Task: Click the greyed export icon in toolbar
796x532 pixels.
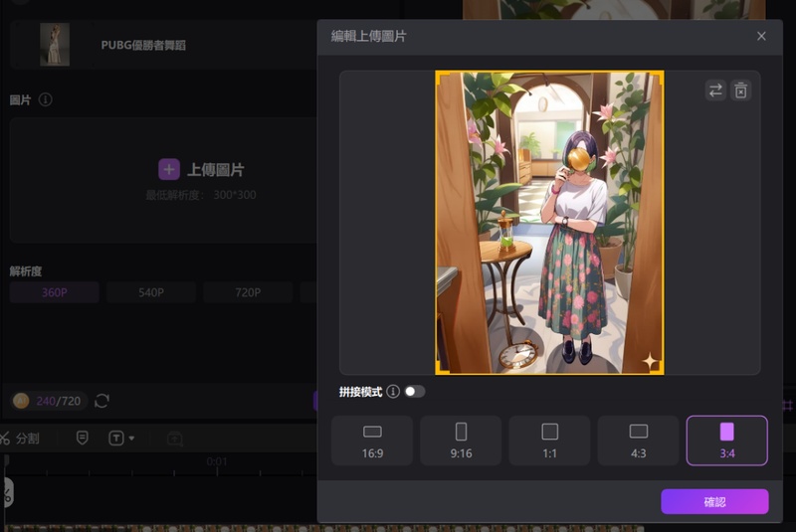Action: pyautogui.click(x=175, y=439)
